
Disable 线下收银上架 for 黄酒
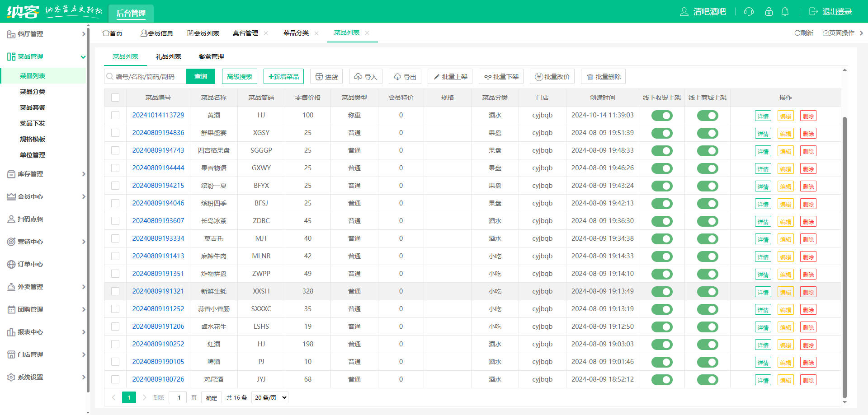[662, 115]
